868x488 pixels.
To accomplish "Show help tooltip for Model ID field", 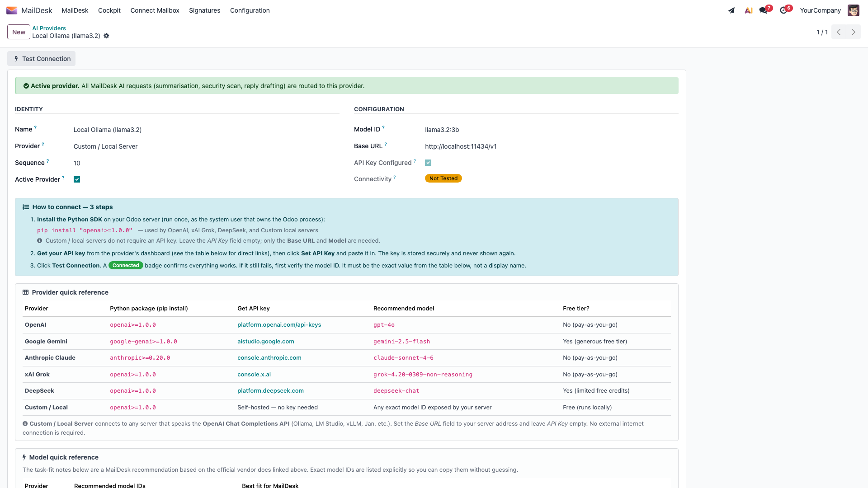I will pos(383,127).
